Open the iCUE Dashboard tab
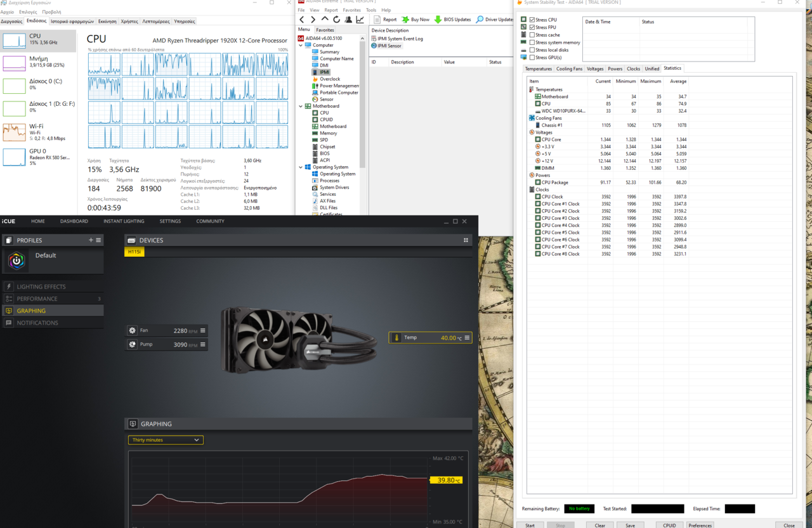Viewport: 812px width, 528px height. 74,221
